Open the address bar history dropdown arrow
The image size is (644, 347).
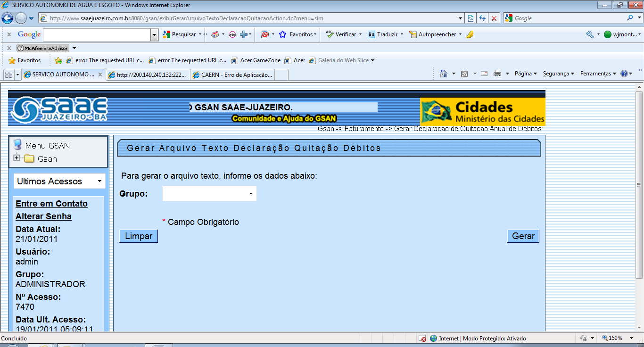(x=461, y=18)
